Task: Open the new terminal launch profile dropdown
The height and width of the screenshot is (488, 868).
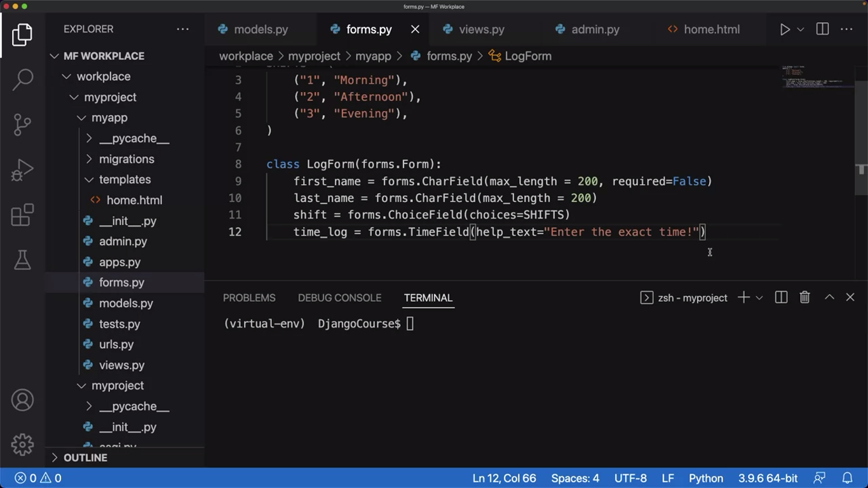Action: coord(759,297)
